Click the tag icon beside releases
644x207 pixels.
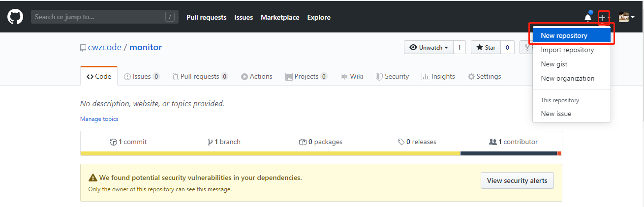pyautogui.click(x=401, y=142)
